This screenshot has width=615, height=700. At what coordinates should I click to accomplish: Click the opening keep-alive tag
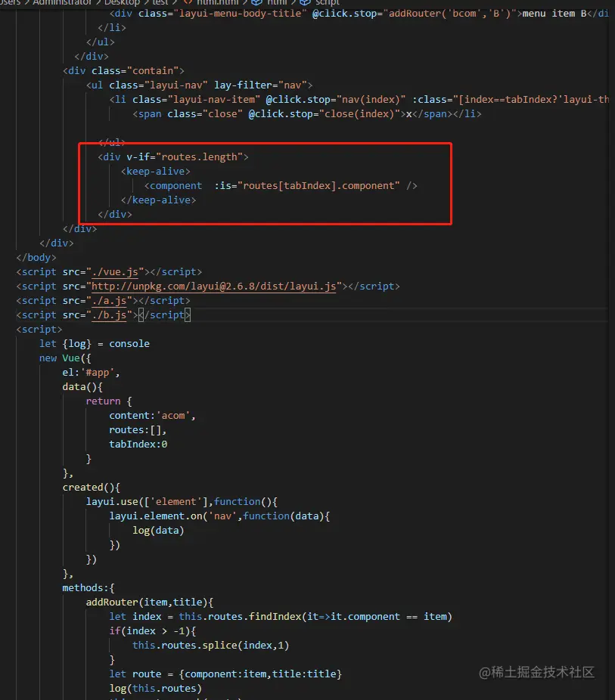[155, 171]
